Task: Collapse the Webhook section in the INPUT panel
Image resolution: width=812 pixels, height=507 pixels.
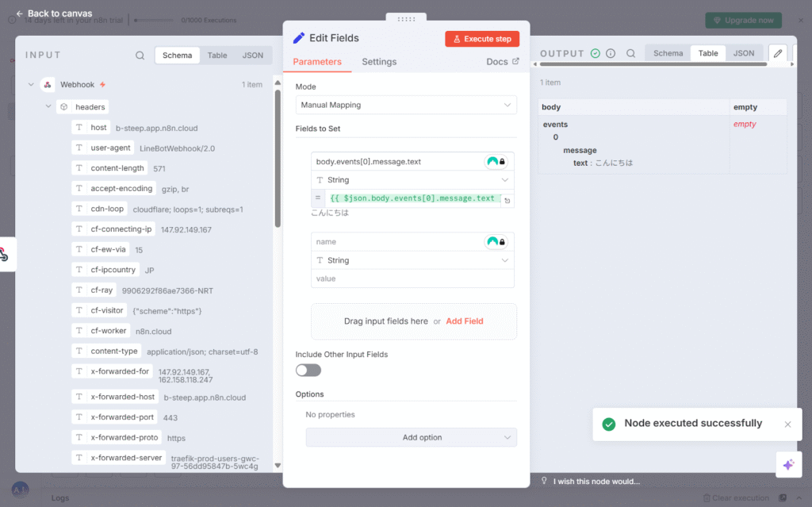Action: tap(31, 85)
